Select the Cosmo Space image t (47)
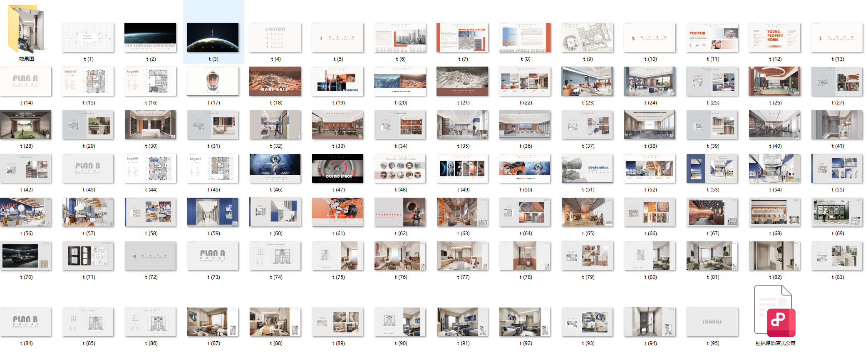Image resolution: width=868 pixels, height=360 pixels. 337,168
